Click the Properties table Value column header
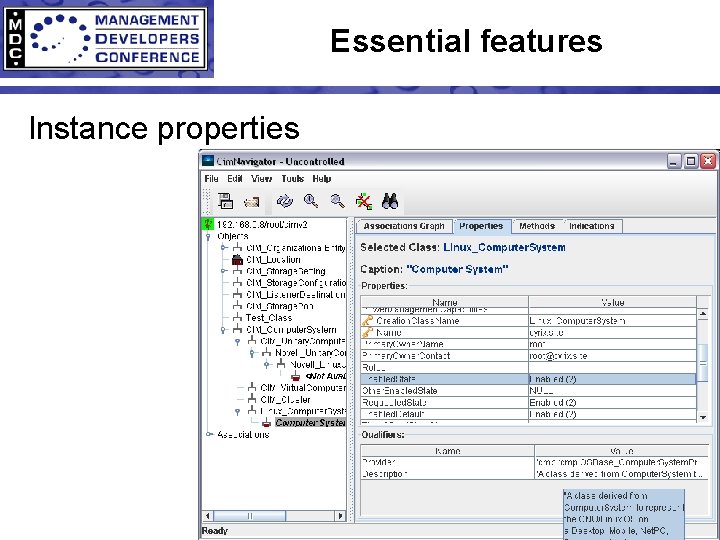The image size is (720, 540). pos(613,302)
